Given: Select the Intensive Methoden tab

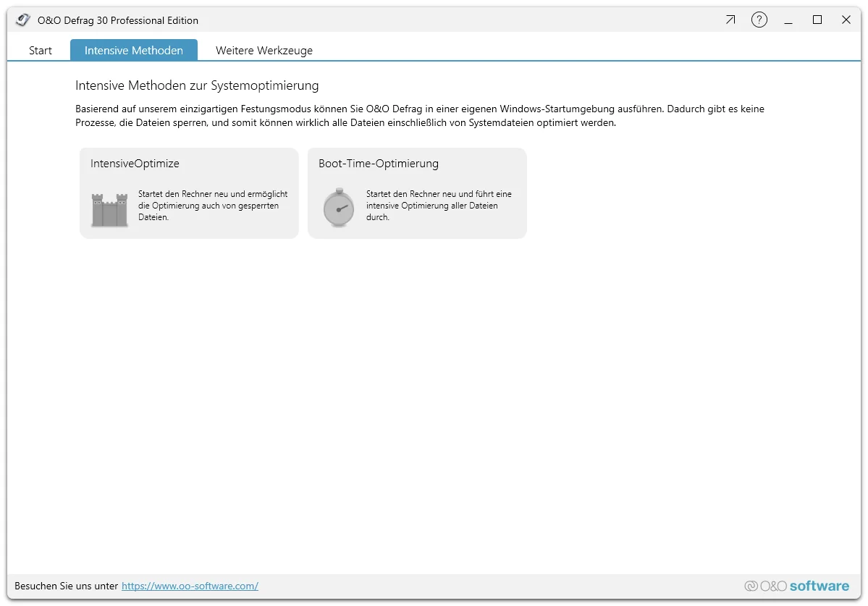Looking at the screenshot, I should [x=133, y=50].
